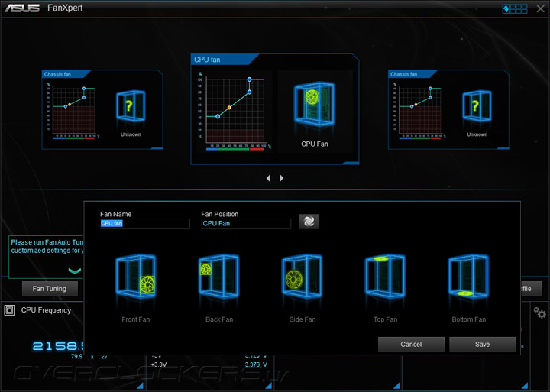Viewport: 550px width, 392px height.
Task: Close the FanXpert window
Action: (541, 8)
